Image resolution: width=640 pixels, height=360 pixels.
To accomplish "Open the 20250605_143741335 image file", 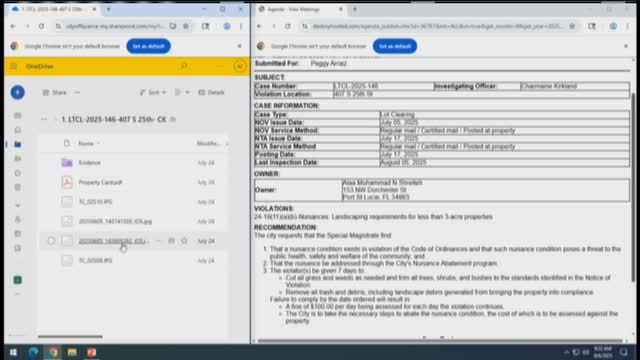I will coord(115,221).
